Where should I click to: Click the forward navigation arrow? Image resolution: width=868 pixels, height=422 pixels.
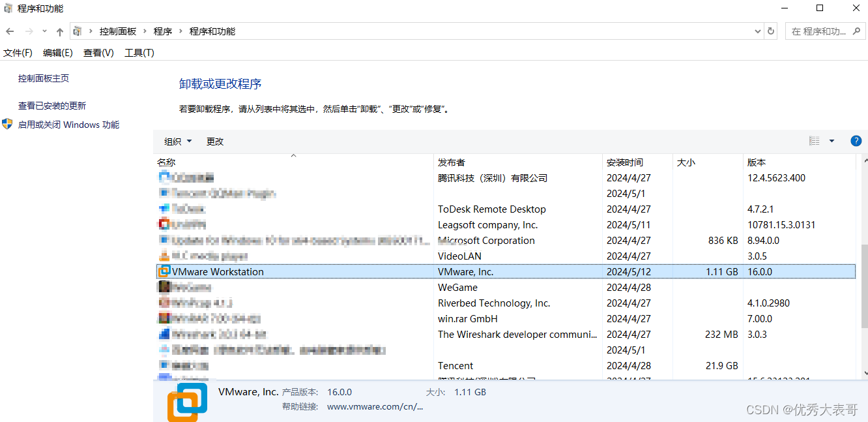29,31
